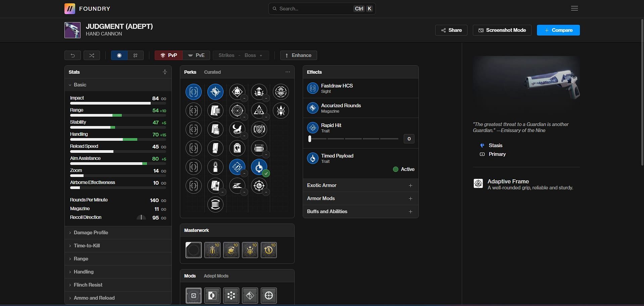Select the crosshair targeting mod icon

click(x=269, y=296)
